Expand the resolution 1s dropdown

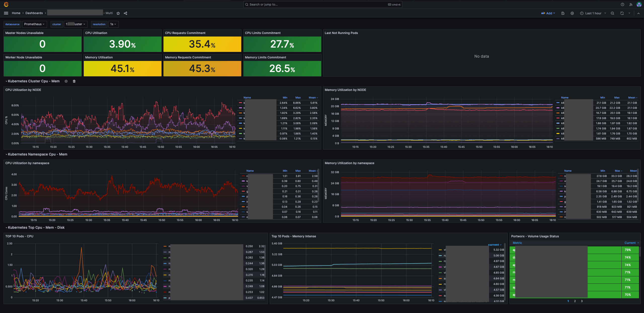point(113,24)
